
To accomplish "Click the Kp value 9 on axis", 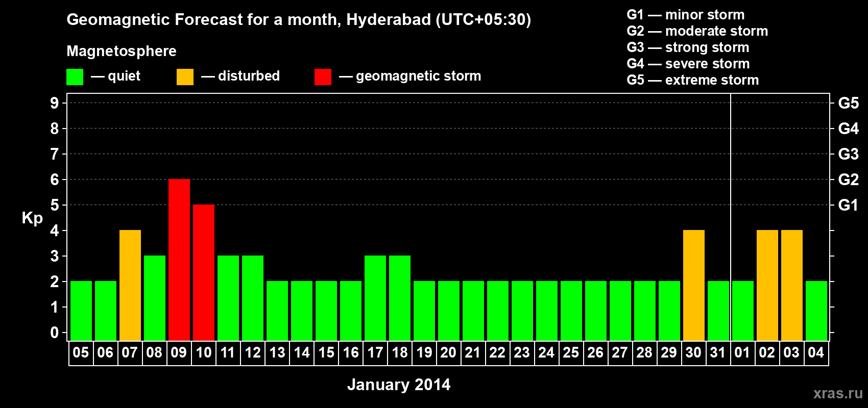I will 55,103.
